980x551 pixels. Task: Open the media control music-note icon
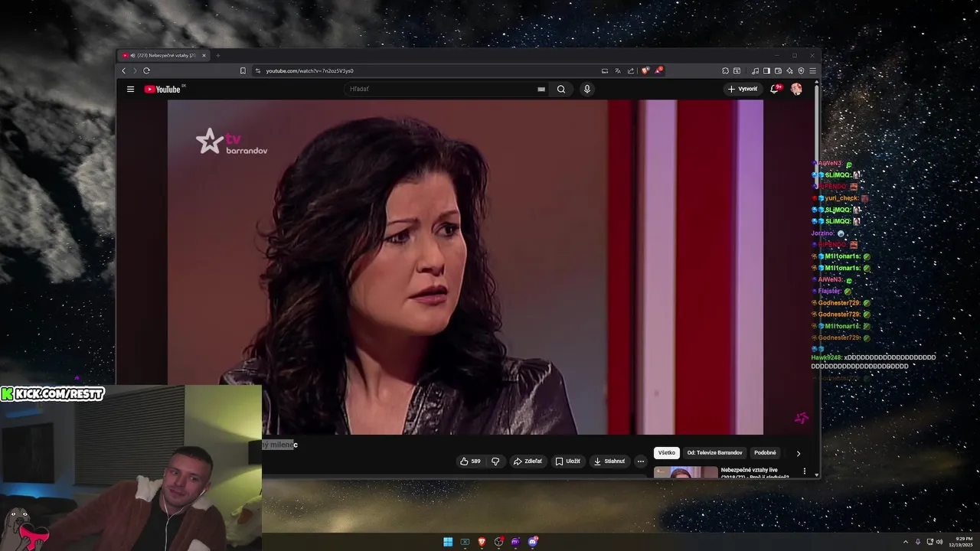(x=755, y=70)
